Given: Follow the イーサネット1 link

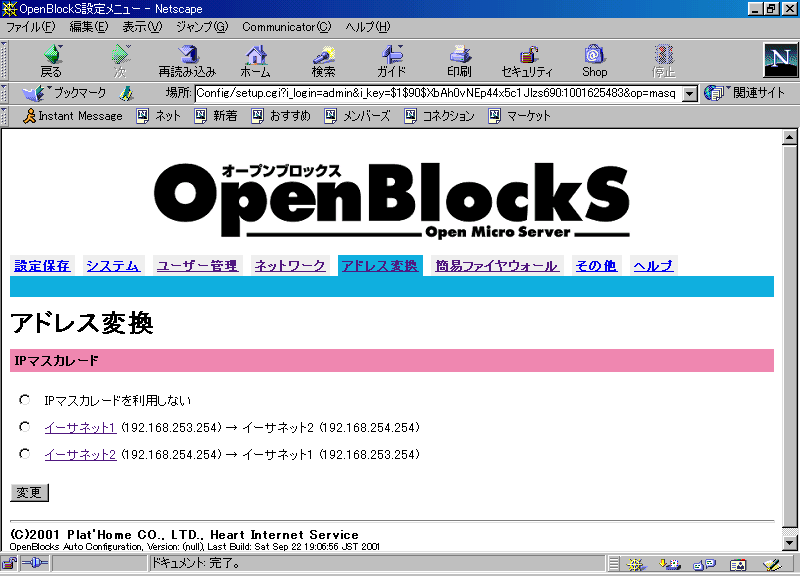Looking at the screenshot, I should [x=81, y=427].
